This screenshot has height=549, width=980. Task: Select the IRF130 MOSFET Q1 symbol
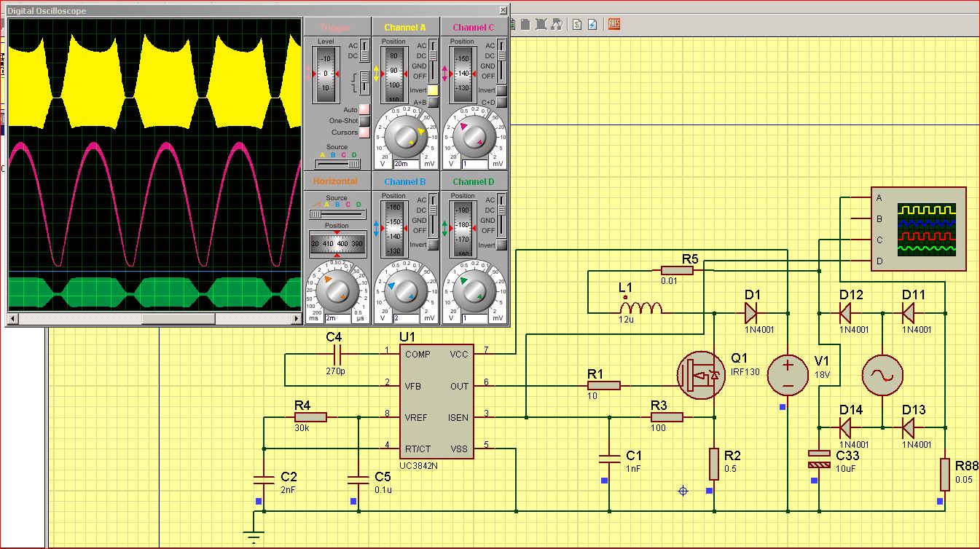tap(699, 376)
